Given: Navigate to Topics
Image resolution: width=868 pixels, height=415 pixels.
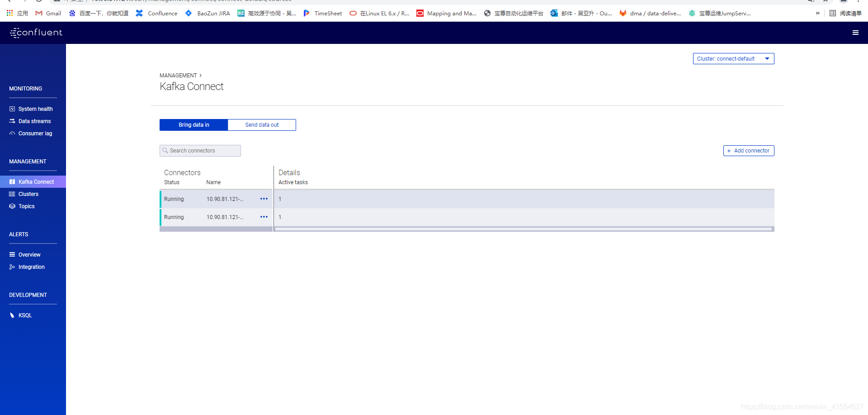Looking at the screenshot, I should pyautogui.click(x=27, y=206).
